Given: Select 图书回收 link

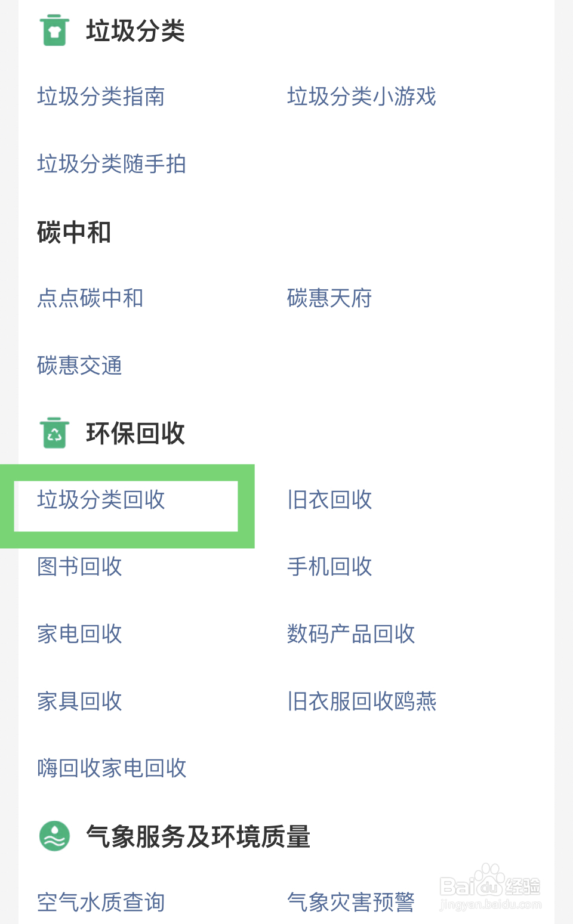Looking at the screenshot, I should pos(79,567).
